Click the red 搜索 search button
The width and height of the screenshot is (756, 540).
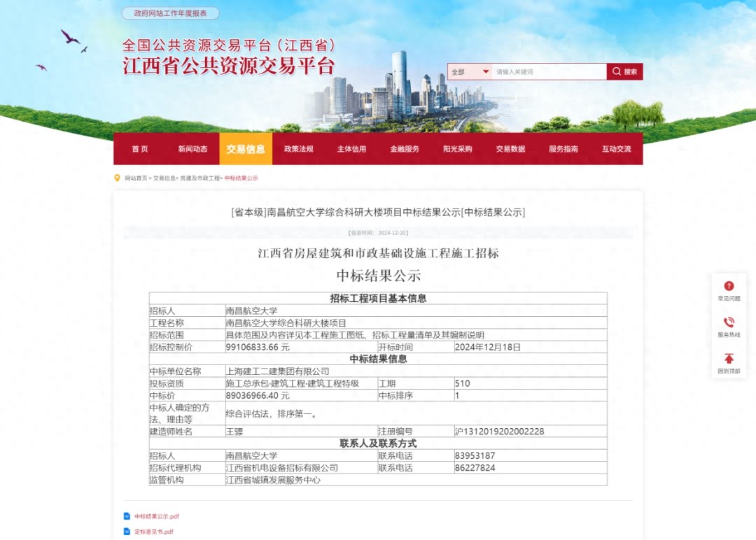(x=624, y=71)
